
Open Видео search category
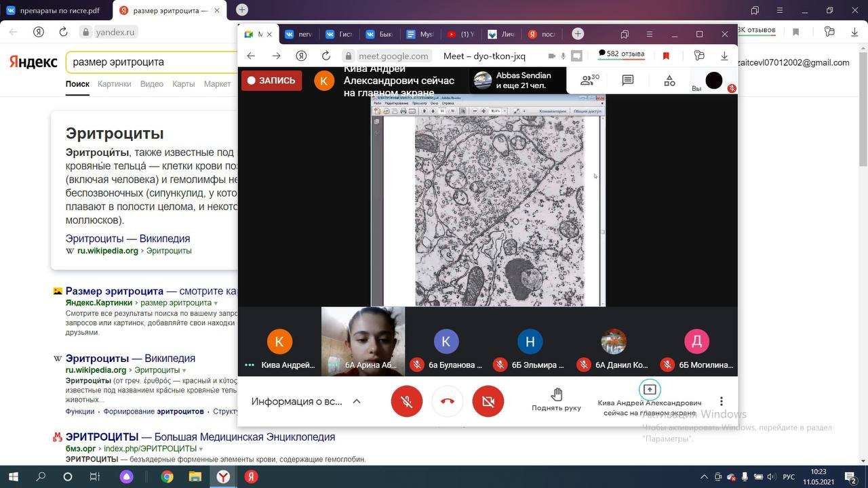tap(152, 84)
